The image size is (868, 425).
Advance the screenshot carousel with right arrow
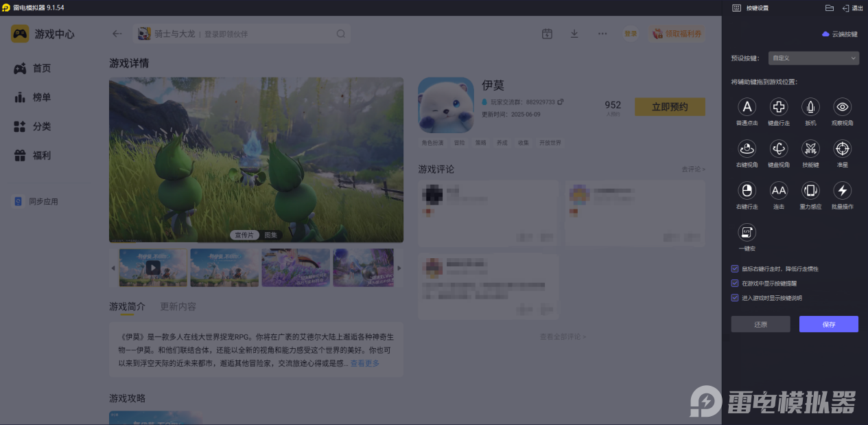click(399, 268)
